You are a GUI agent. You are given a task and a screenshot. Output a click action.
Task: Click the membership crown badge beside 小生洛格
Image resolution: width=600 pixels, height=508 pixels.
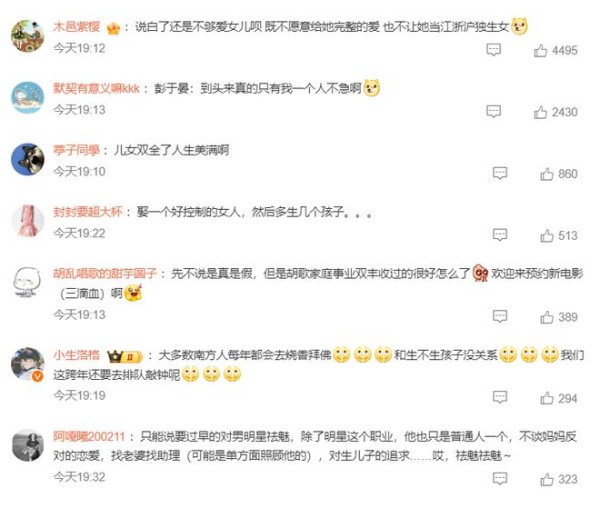[124, 357]
